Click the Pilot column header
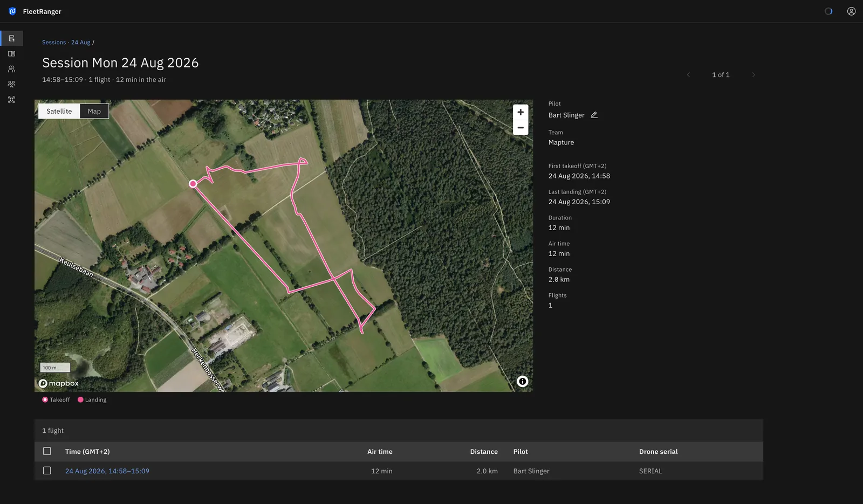Viewport: 863px width, 504px height. (520, 452)
